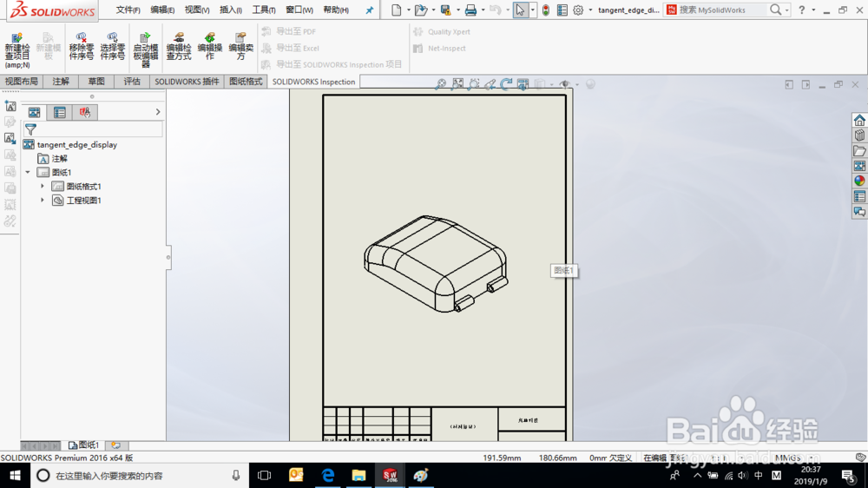Open Save dropdown arrow
868x488 pixels.
[x=457, y=10]
